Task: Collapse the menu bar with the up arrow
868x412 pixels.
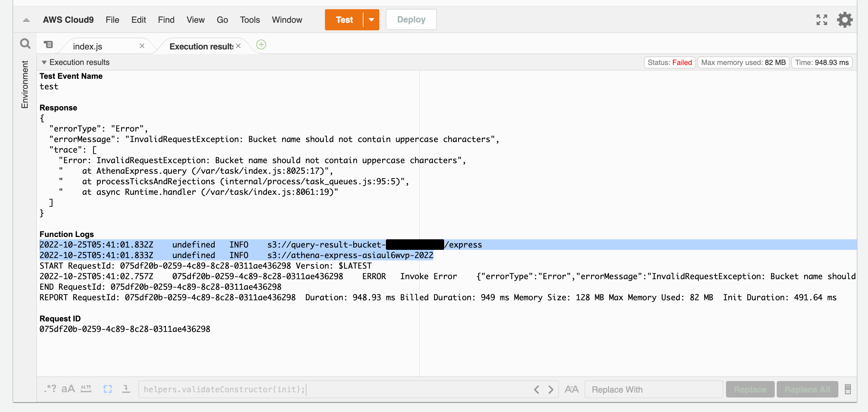Action: [x=26, y=20]
